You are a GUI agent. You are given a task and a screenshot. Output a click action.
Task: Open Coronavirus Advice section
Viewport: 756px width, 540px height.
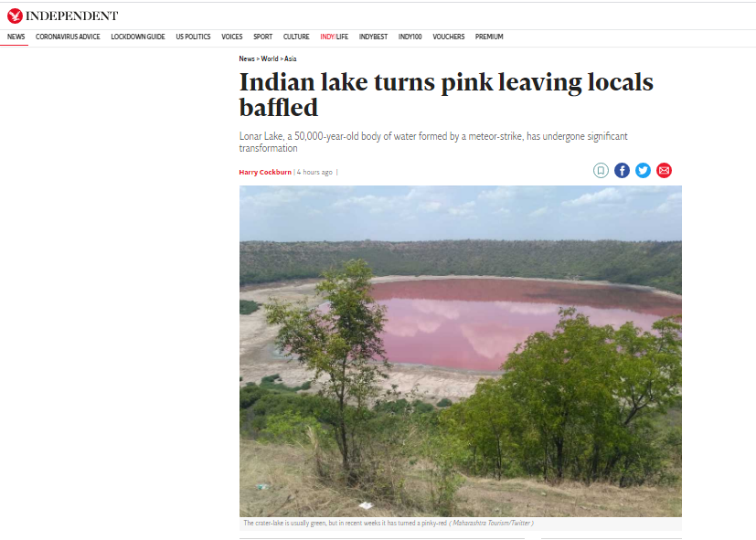[68, 37]
